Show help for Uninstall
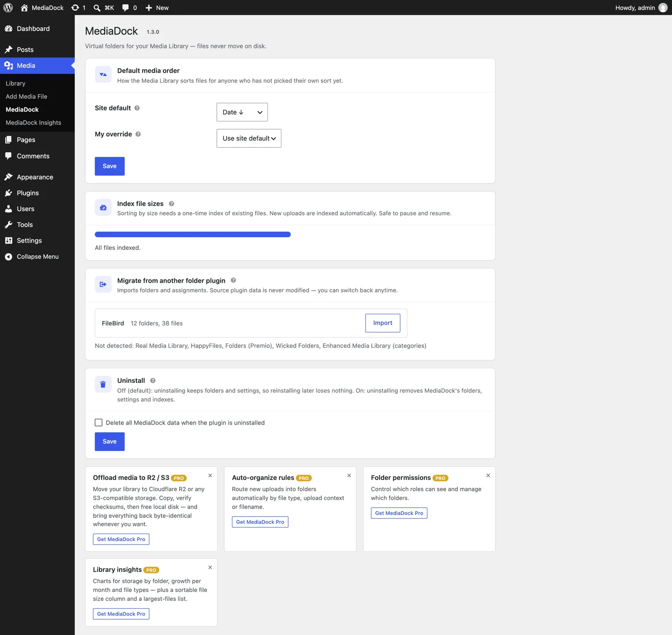The height and width of the screenshot is (635, 672). [153, 381]
